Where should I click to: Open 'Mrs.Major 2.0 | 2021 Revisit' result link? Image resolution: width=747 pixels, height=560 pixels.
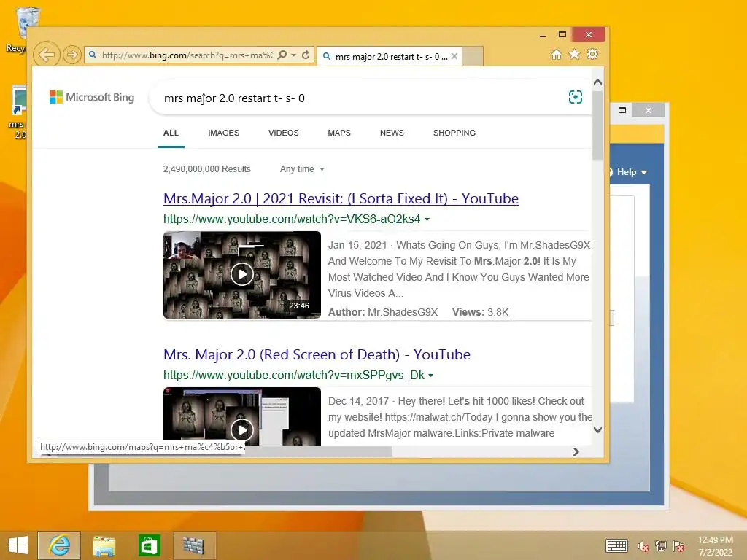[x=341, y=198]
